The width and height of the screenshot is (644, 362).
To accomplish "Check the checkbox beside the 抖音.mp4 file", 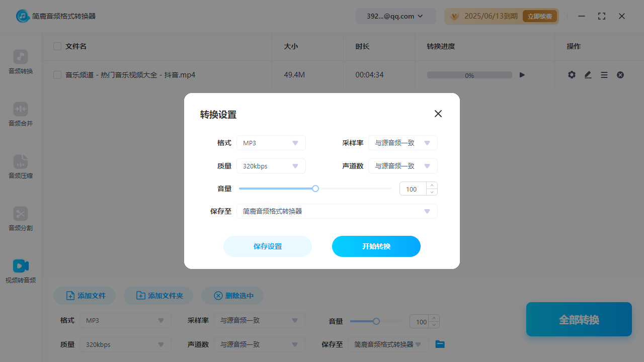I will [x=57, y=74].
